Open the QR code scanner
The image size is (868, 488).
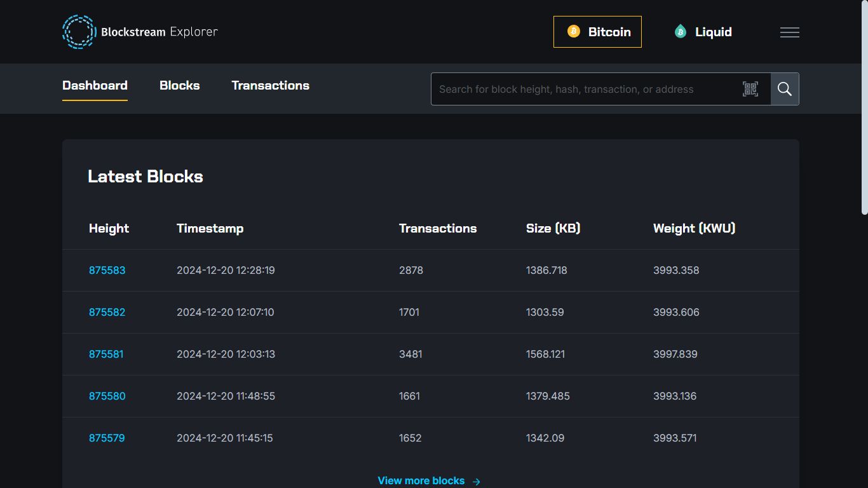tap(750, 89)
